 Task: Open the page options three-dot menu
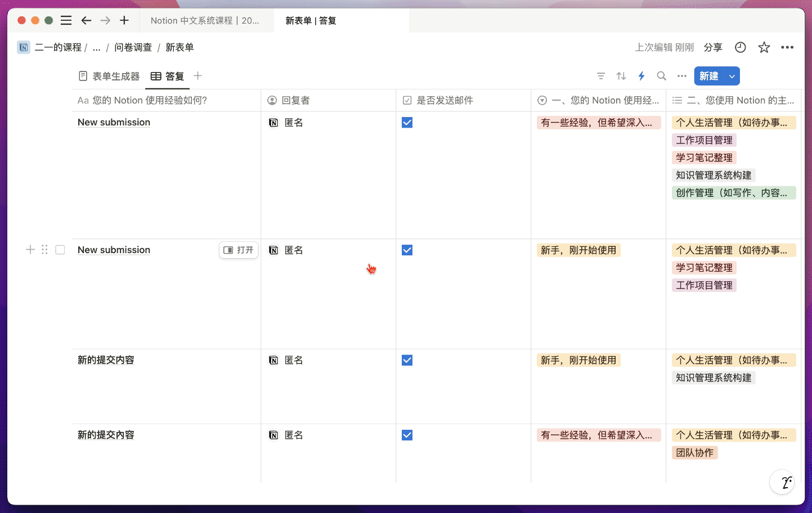click(x=787, y=47)
